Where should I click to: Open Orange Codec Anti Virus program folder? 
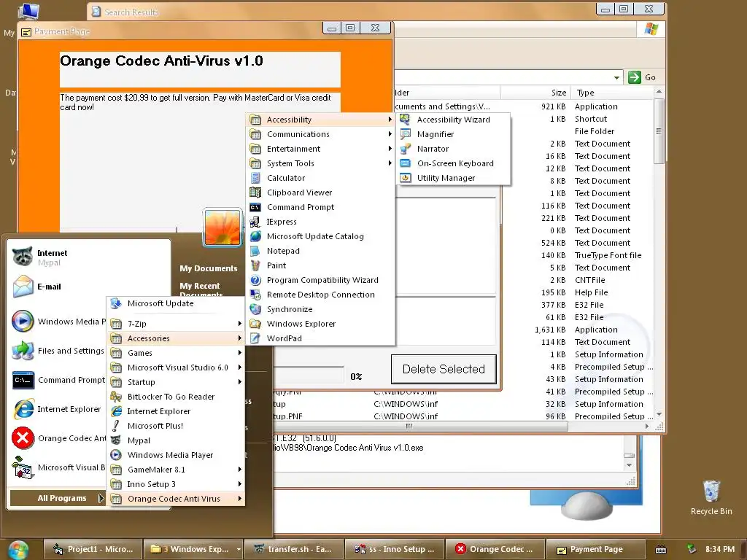tap(175, 499)
